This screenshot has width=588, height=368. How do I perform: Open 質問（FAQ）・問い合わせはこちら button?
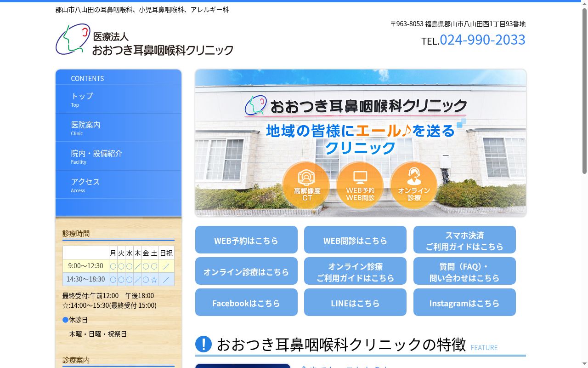[464, 271]
